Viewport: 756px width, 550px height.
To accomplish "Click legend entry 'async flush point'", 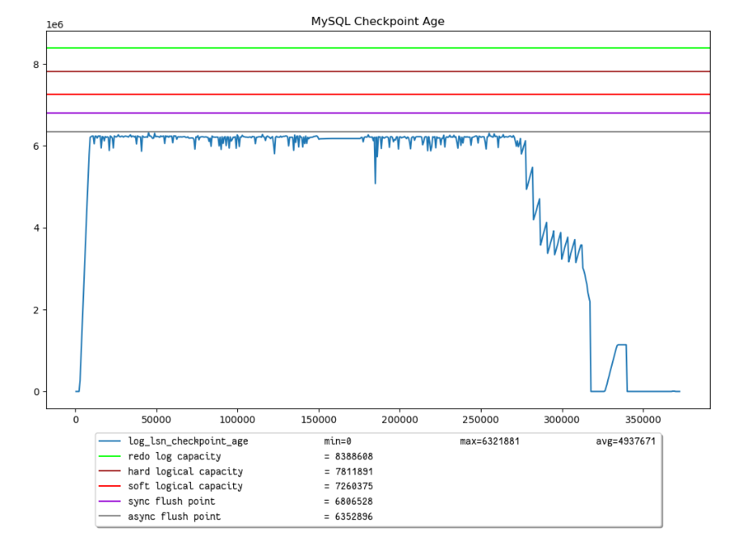I will pos(174,517).
